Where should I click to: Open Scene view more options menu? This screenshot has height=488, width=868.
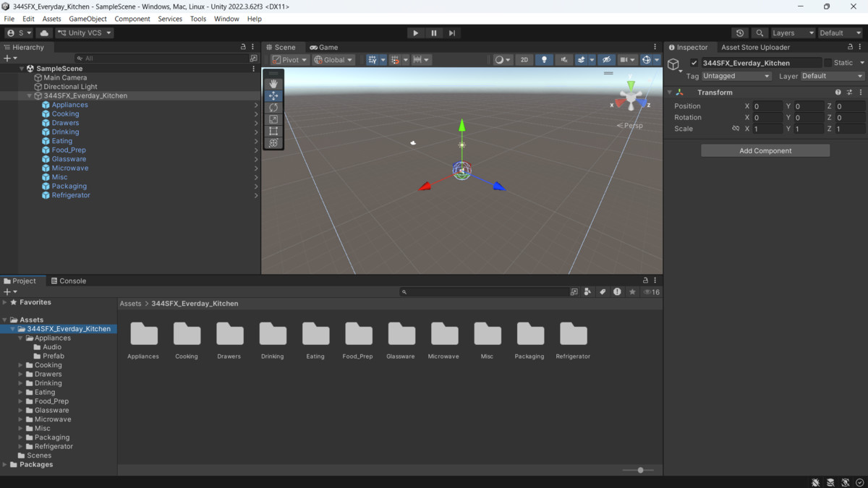tap(655, 47)
